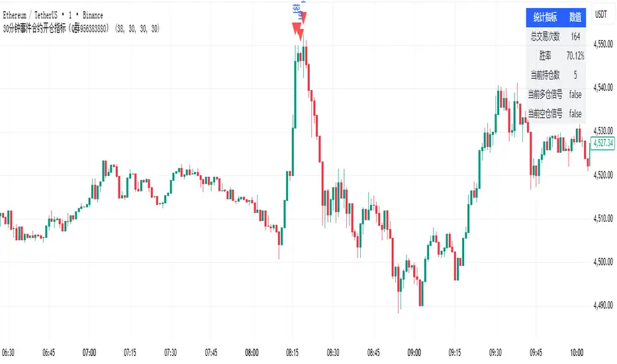Click the 06:30 time axis label
The width and height of the screenshot is (617, 364).
(x=10, y=353)
